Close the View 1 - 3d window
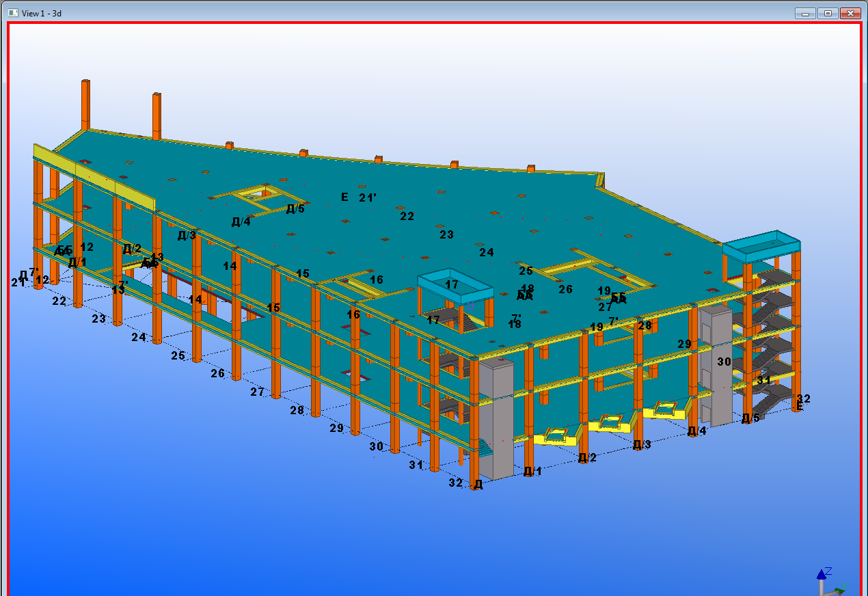Image resolution: width=868 pixels, height=596 pixels. (x=850, y=13)
